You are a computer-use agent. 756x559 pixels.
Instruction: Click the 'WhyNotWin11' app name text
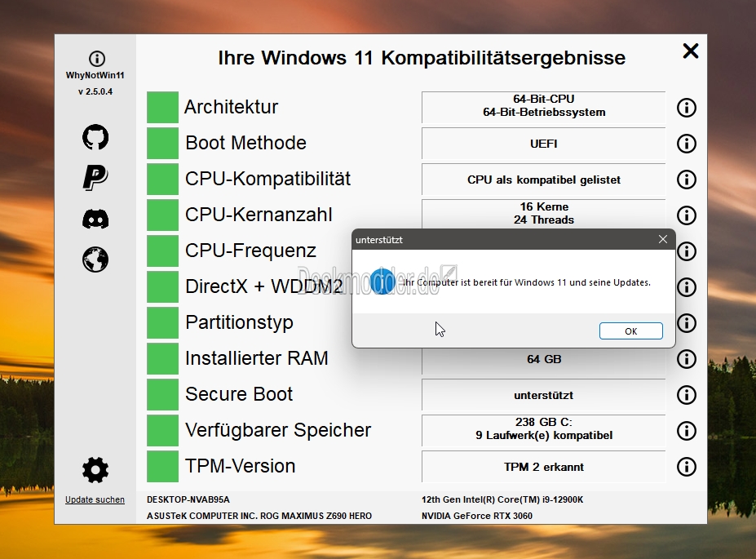coord(95,75)
